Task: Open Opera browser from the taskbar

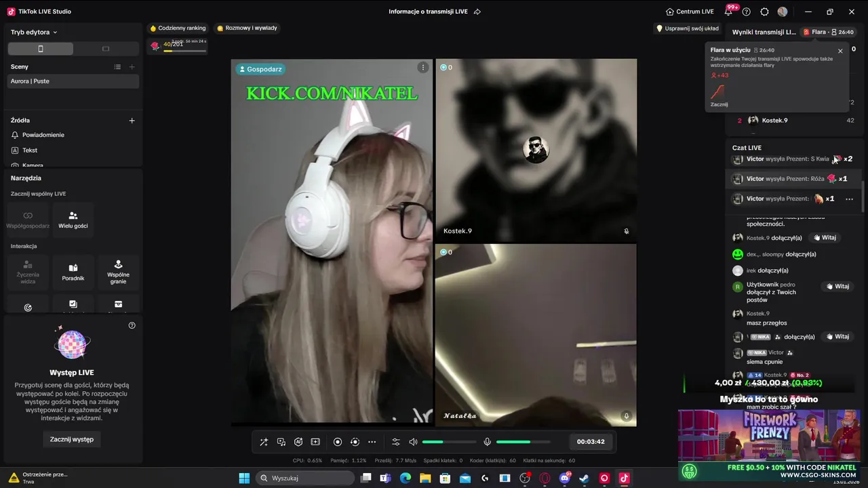Action: click(x=545, y=479)
